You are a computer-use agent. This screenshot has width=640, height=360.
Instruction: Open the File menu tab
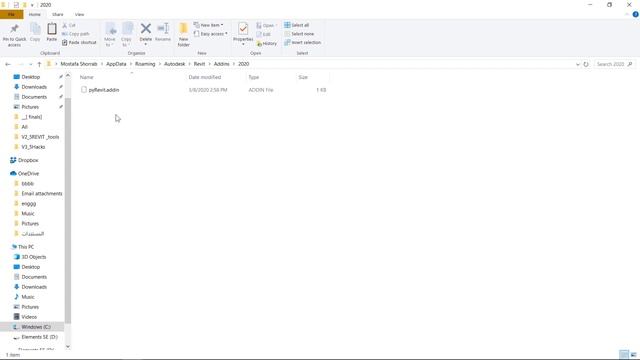tap(11, 14)
